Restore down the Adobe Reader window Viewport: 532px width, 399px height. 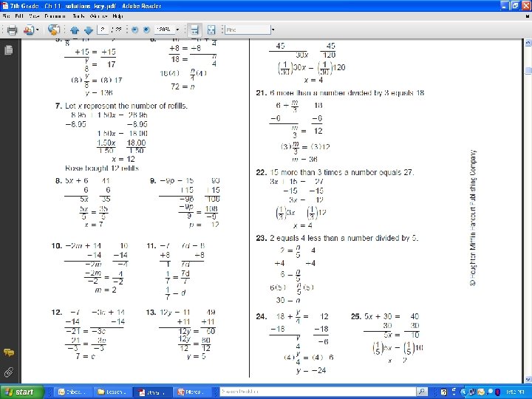[x=516, y=6]
